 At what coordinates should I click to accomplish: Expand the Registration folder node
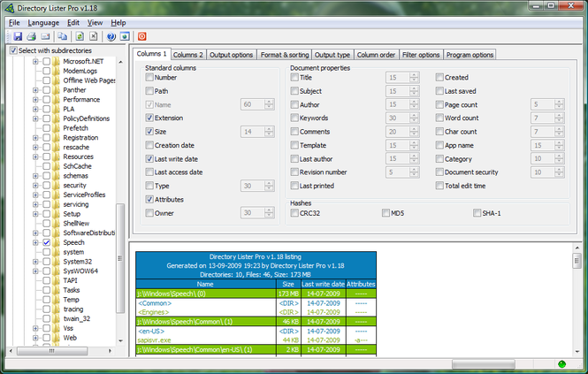[35, 138]
